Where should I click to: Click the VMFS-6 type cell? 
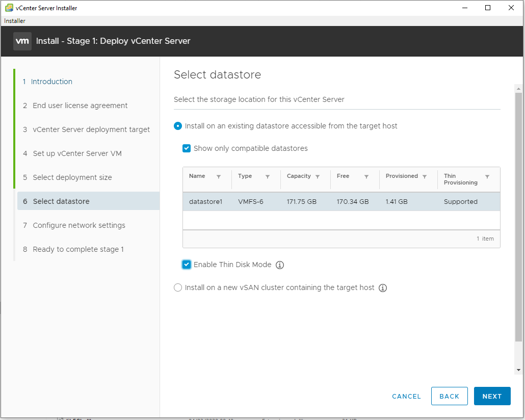[x=250, y=202]
